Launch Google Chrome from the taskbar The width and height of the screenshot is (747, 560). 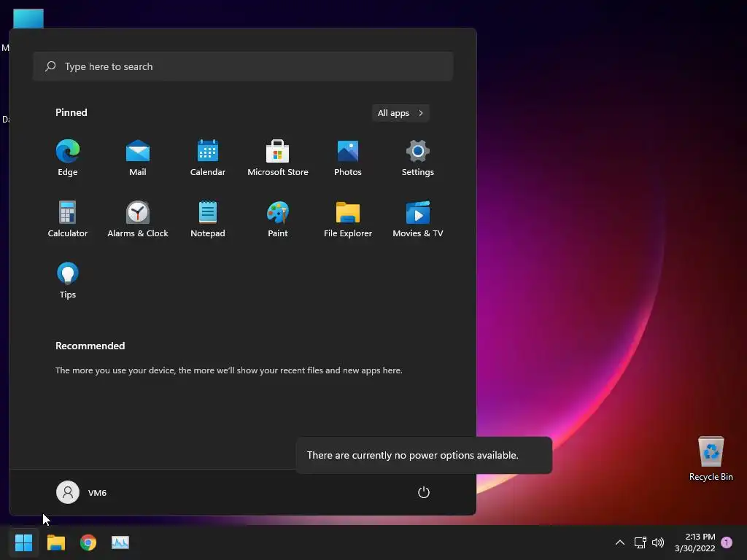point(88,542)
